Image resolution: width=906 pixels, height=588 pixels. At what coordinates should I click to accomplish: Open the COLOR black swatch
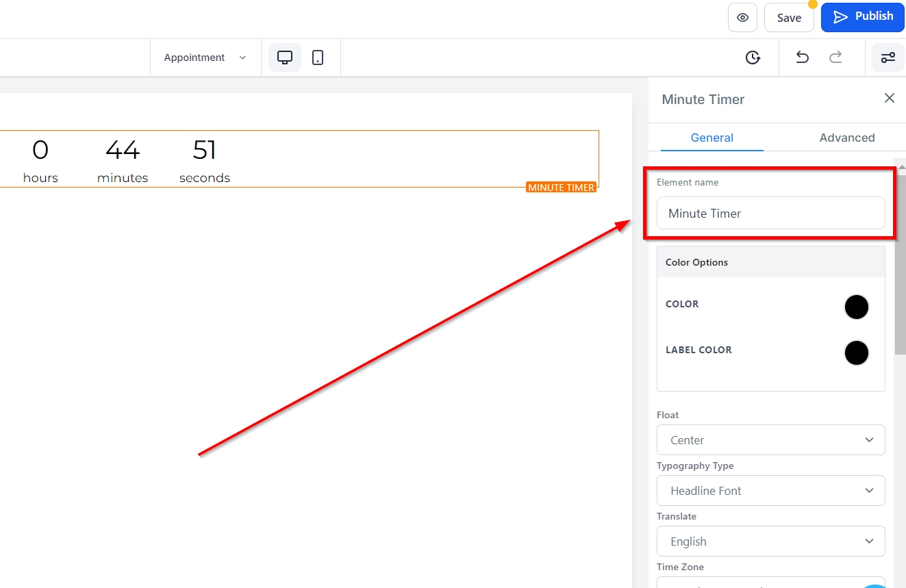point(857,307)
